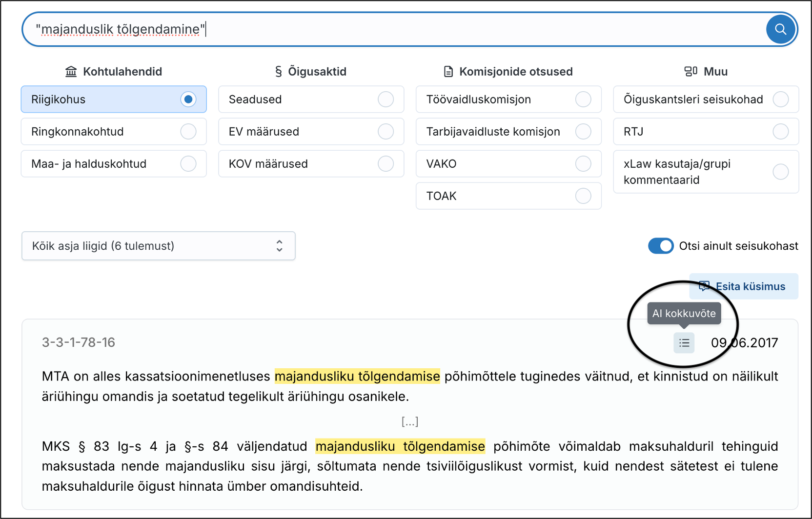Select the Riigikohus radio option
The height and width of the screenshot is (519, 812).
pyautogui.click(x=188, y=100)
